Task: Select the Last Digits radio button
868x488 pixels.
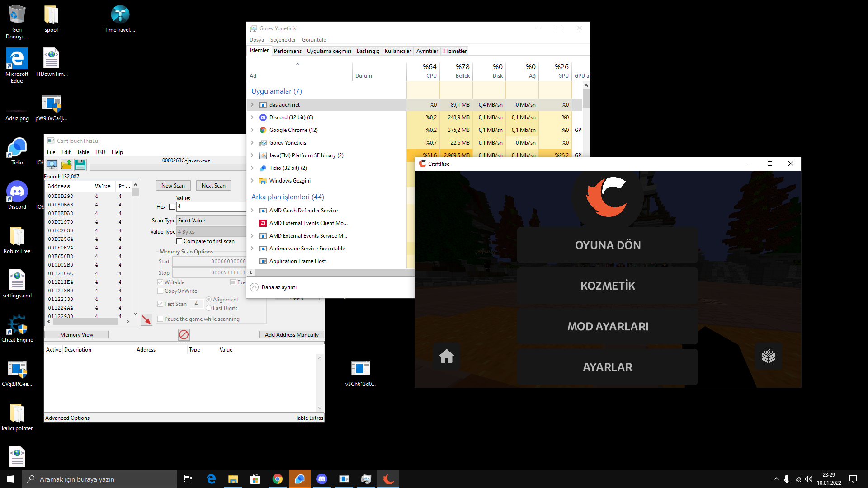Action: click(208, 308)
